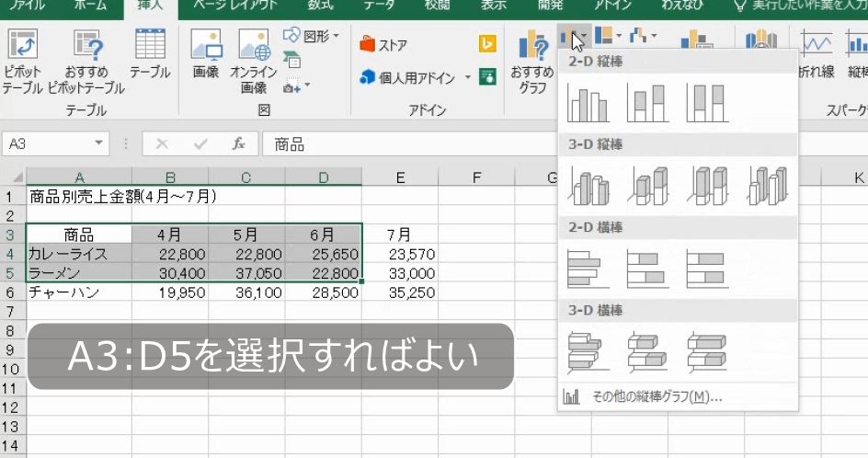
Task: Open the Hierarchy chart dropdown
Action: 609,36
